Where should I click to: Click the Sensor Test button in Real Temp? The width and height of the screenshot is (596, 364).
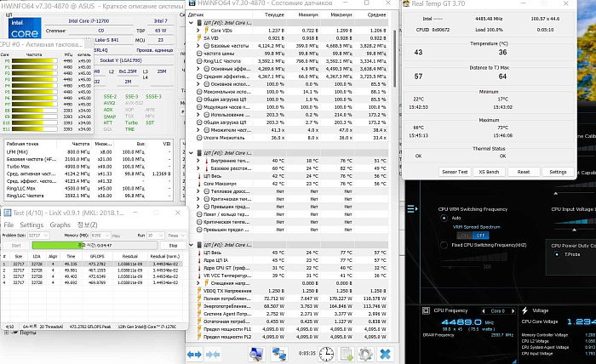coord(455,172)
